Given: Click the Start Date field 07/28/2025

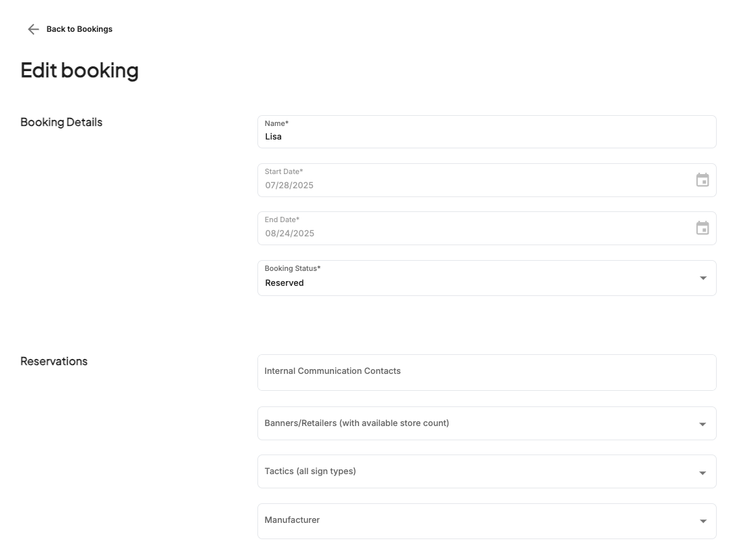Looking at the screenshot, I should 487,180.
